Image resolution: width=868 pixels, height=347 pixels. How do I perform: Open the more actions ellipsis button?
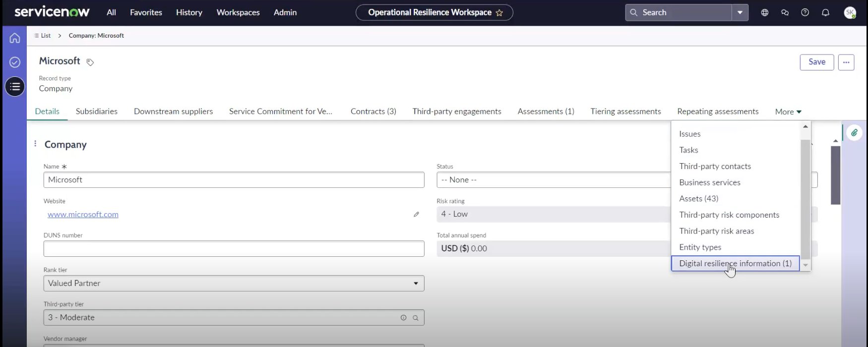tap(846, 62)
